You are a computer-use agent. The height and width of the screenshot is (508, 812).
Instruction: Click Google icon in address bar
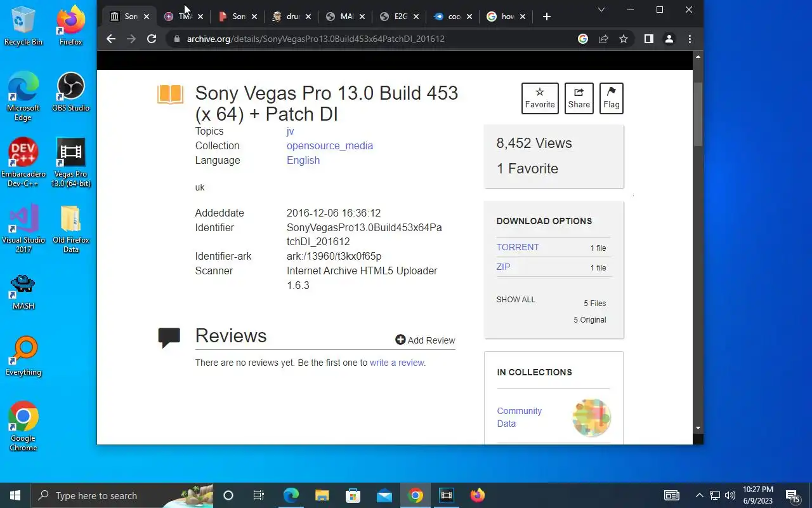click(x=583, y=39)
